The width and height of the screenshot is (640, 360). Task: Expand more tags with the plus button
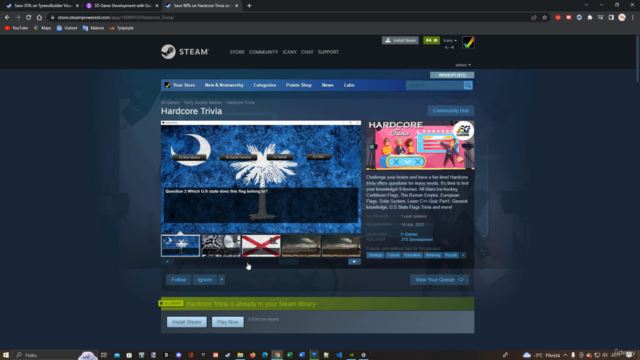tap(463, 255)
